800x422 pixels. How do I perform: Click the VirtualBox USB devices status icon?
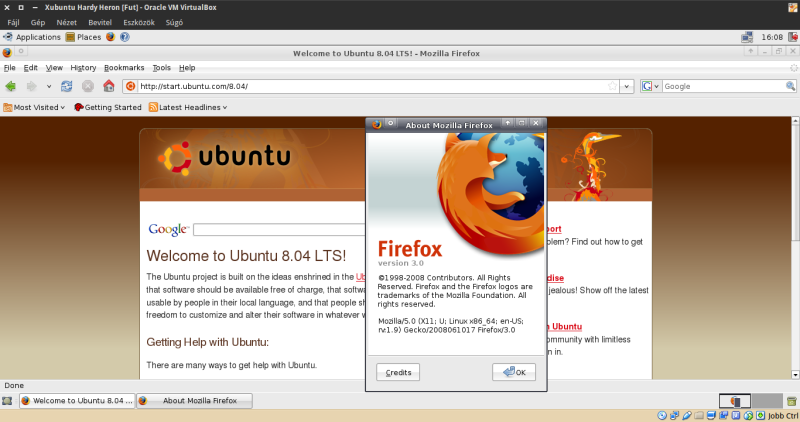coord(687,415)
